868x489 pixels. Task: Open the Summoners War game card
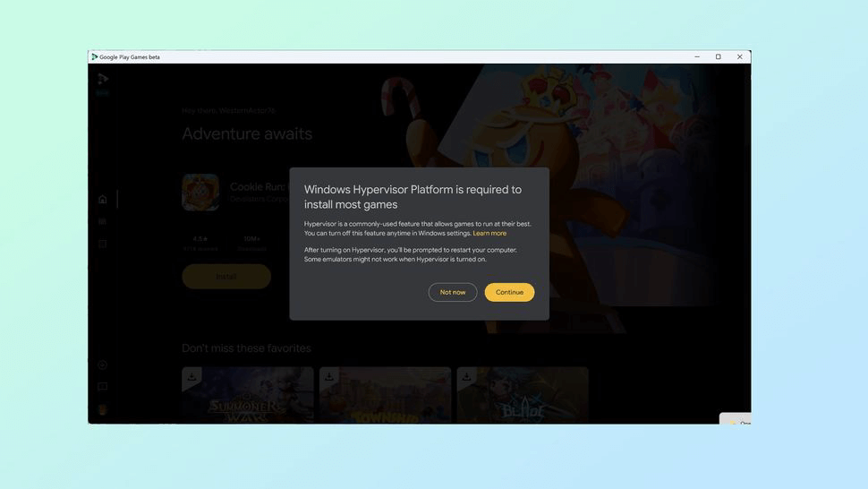point(248,395)
